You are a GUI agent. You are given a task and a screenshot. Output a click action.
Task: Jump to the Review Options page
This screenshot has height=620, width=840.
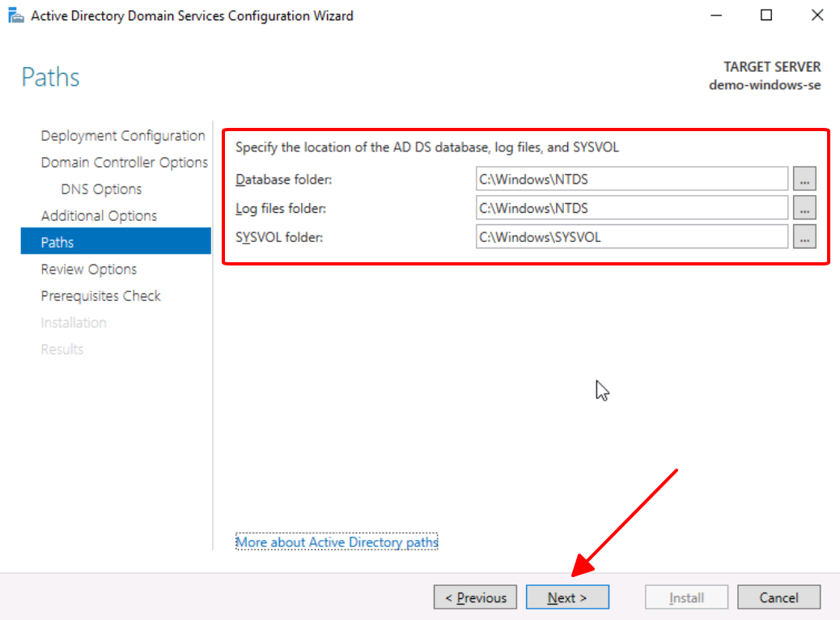click(89, 270)
